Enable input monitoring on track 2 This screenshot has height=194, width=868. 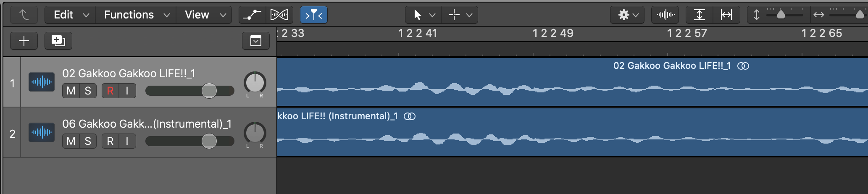(127, 141)
